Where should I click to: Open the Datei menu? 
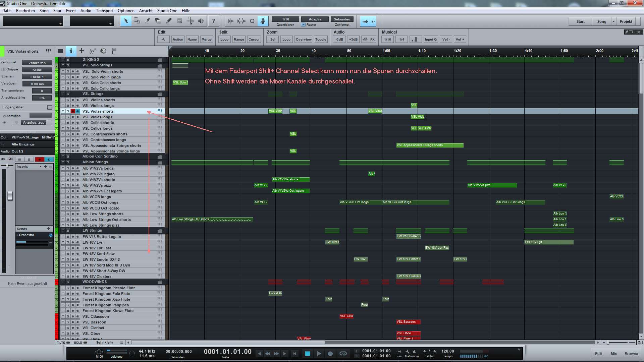pyautogui.click(x=7, y=11)
